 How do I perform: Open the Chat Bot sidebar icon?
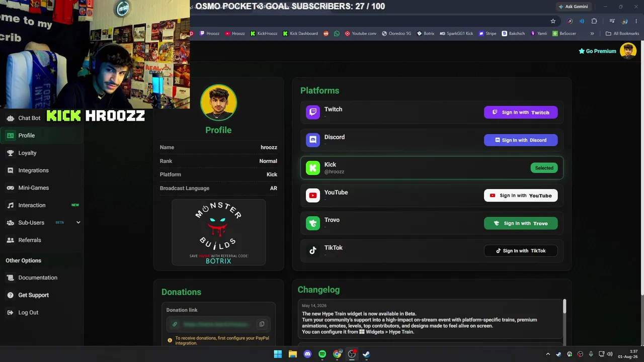click(10, 118)
